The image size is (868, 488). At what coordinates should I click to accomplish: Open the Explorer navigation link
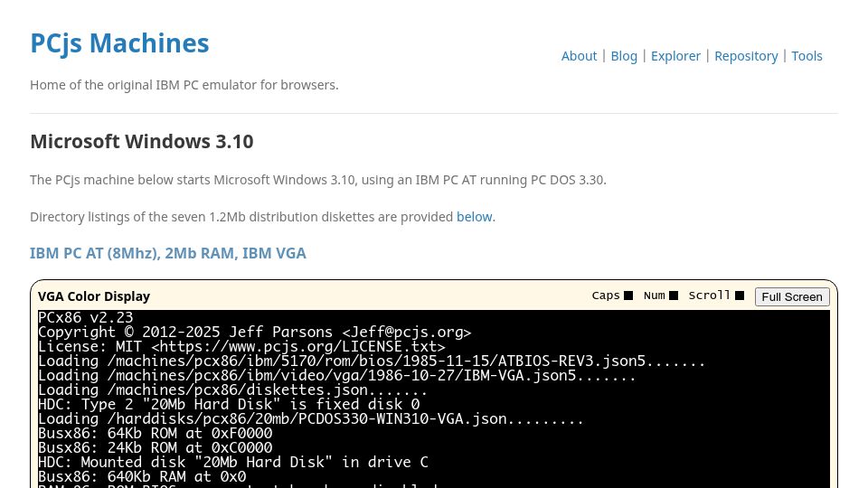point(675,56)
